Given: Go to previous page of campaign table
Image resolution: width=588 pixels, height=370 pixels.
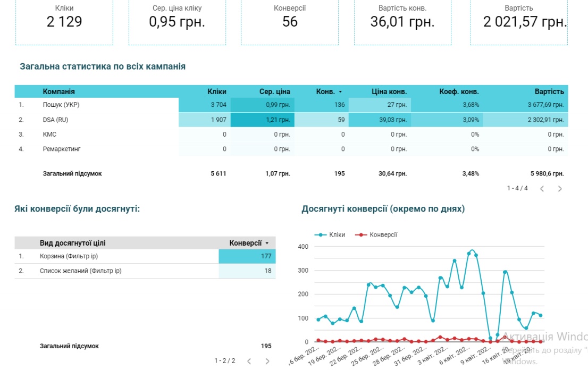Looking at the screenshot, I should pos(542,188).
